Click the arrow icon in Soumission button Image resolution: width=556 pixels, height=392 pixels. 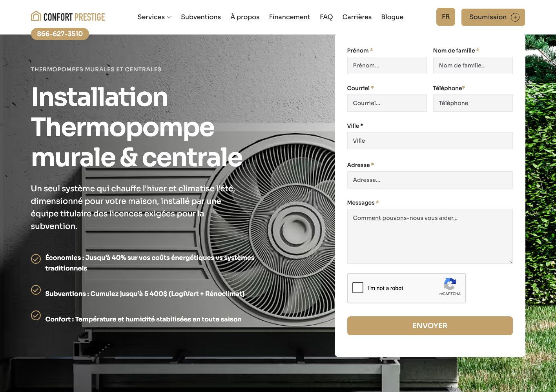(x=515, y=17)
